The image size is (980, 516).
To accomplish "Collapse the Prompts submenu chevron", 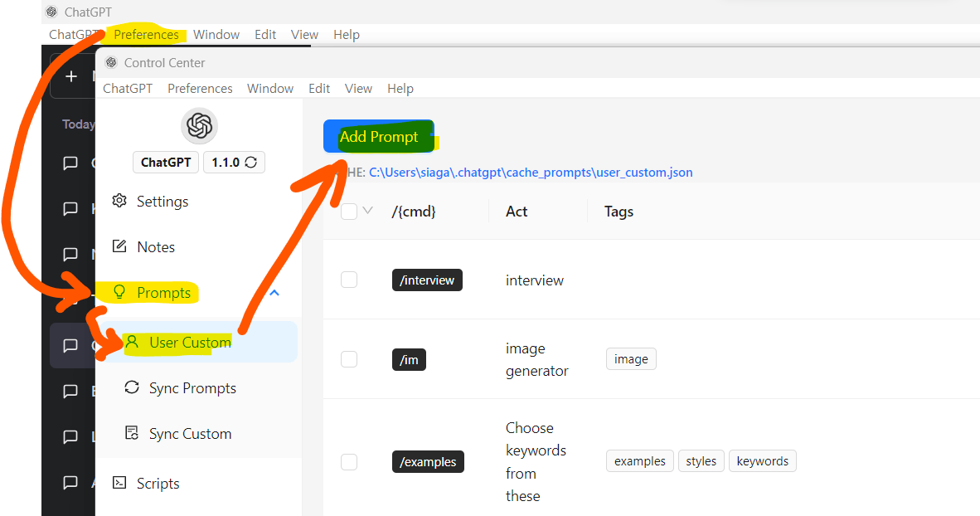I will click(x=274, y=293).
